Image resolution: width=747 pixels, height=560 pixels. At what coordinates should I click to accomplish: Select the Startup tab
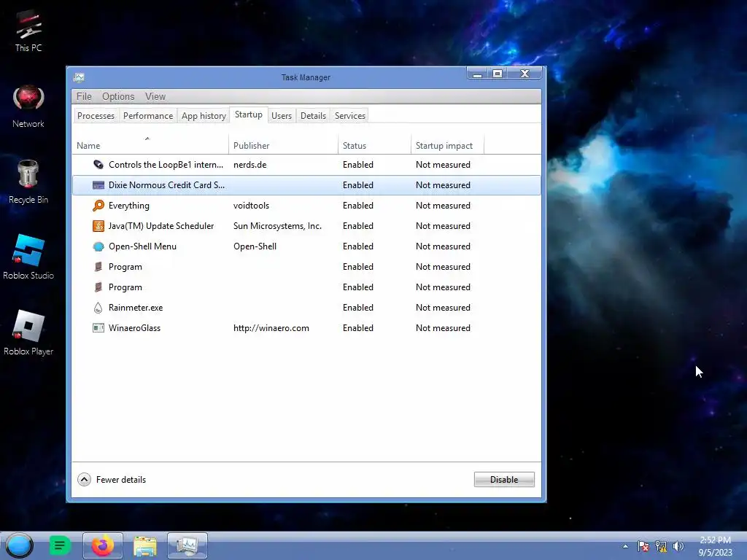pos(249,114)
